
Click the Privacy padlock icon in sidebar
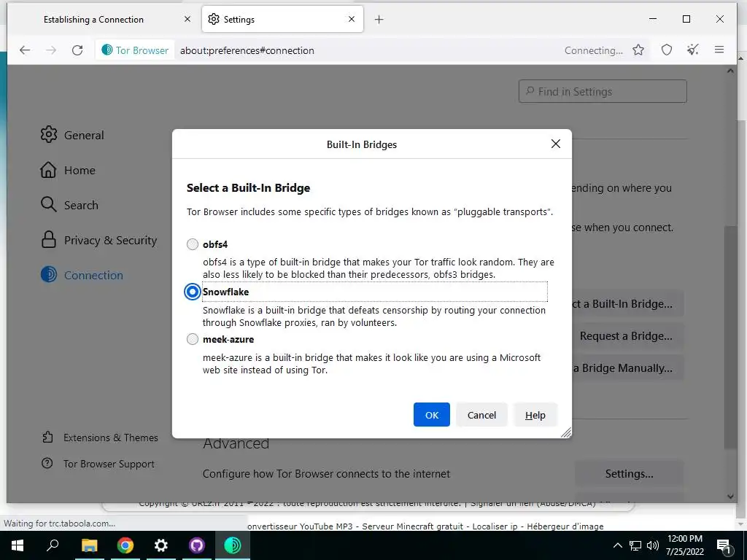tap(49, 239)
